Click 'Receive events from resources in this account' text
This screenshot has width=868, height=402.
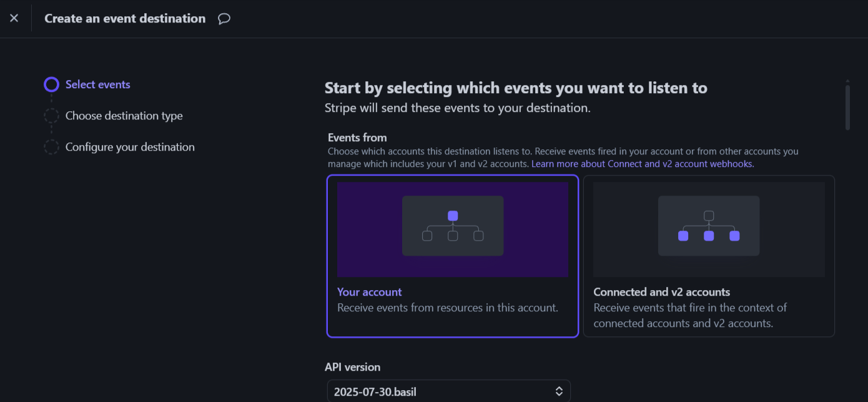(448, 308)
